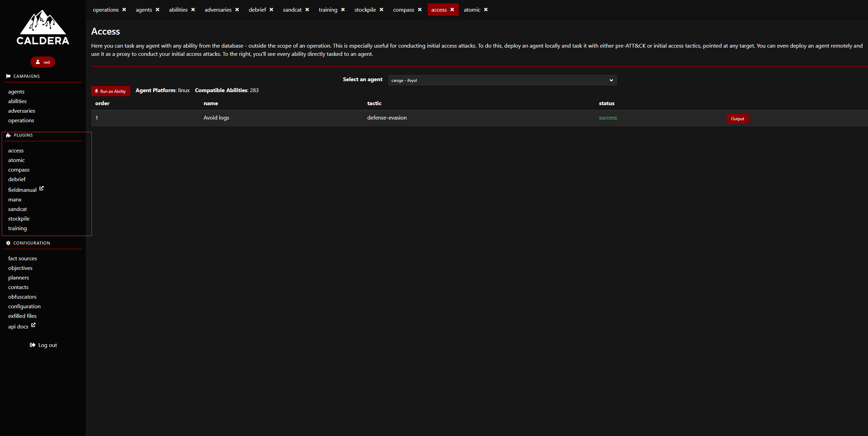Open configuration settings page link
Image resolution: width=868 pixels, height=436 pixels.
[x=24, y=306]
